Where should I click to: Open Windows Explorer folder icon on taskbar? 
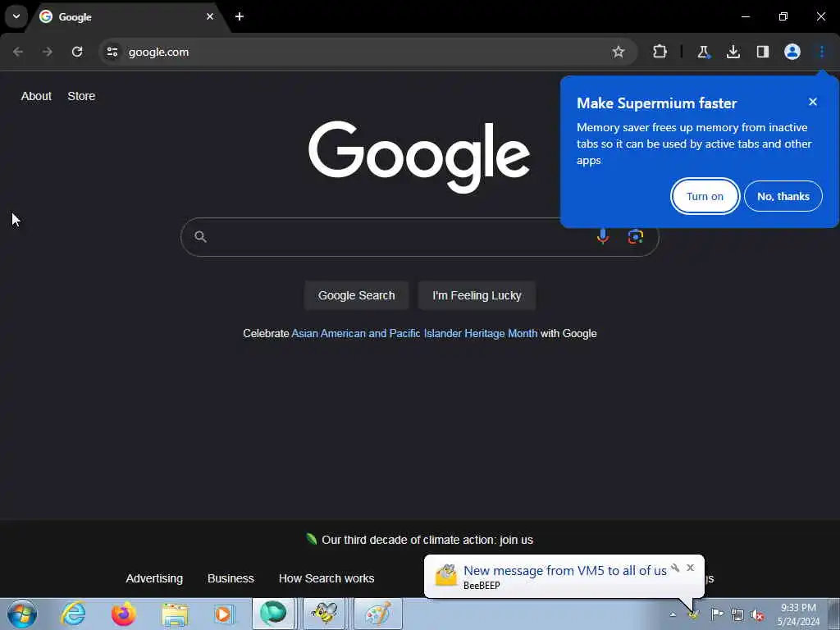175,614
